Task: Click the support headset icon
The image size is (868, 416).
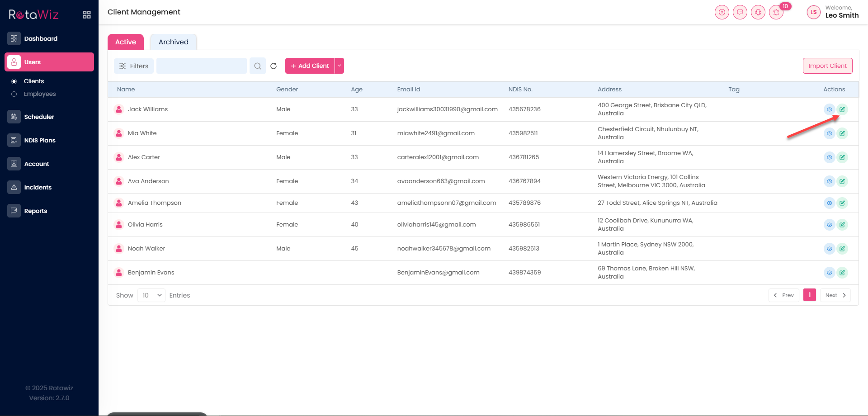Action: point(758,13)
